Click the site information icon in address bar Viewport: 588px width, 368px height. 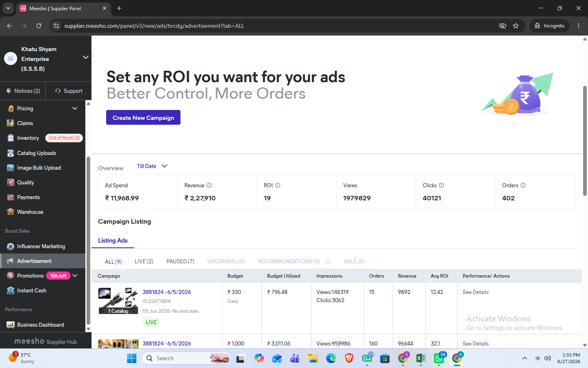[56, 26]
